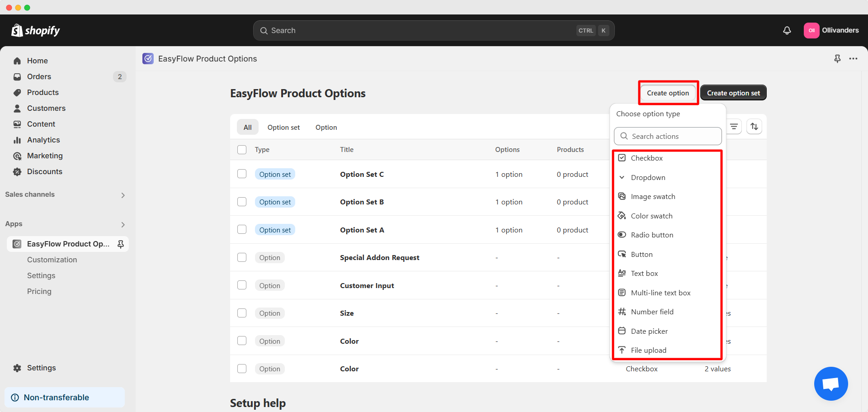This screenshot has height=412, width=868.
Task: Click the Create option button
Action: (x=668, y=93)
